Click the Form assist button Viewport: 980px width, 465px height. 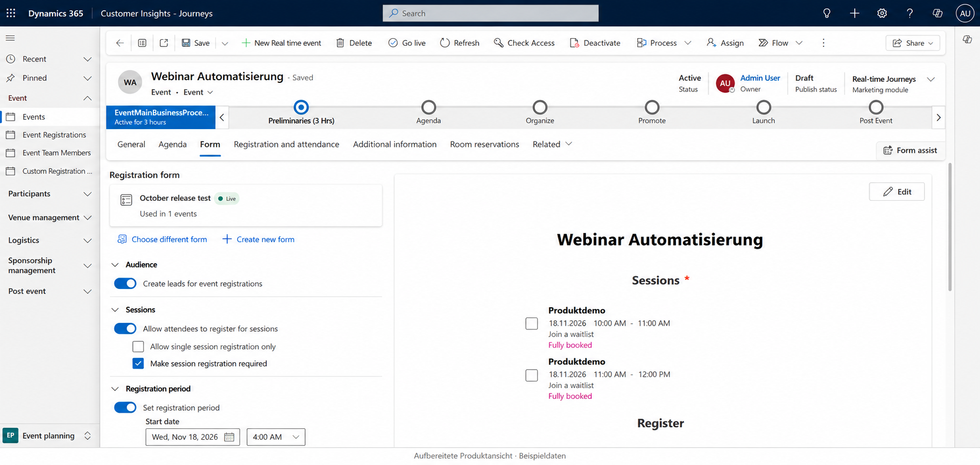[910, 150]
